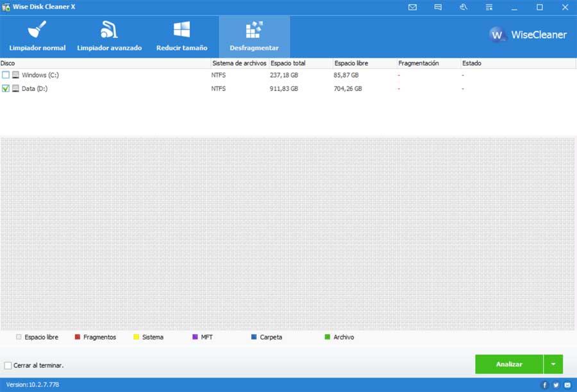
Task: Click the 85,87 GB free space value
Action: pyautogui.click(x=346, y=75)
